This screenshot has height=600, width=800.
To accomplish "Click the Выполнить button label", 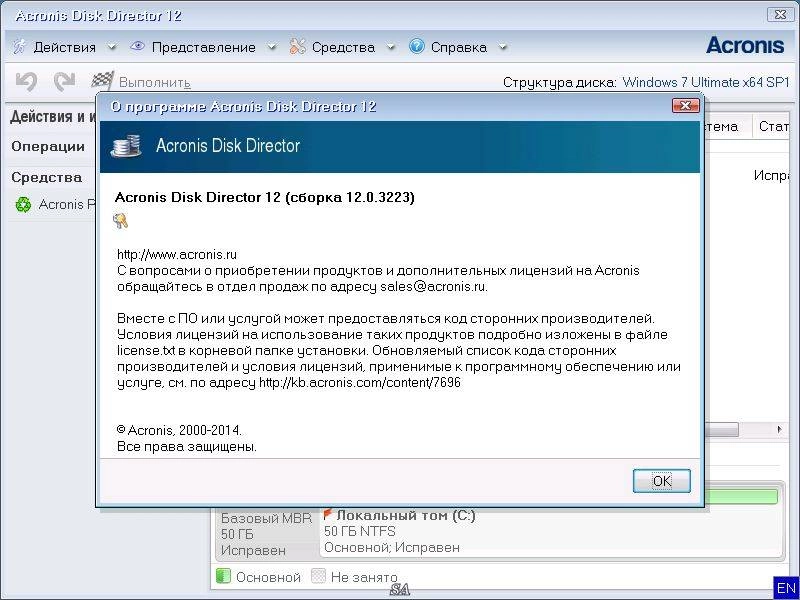I will pyautogui.click(x=155, y=82).
